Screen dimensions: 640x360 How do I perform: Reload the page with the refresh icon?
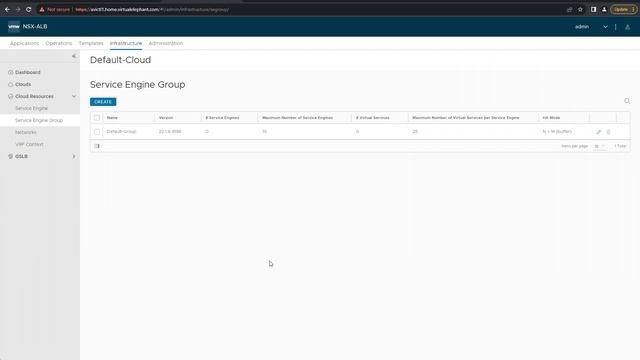coord(29,9)
